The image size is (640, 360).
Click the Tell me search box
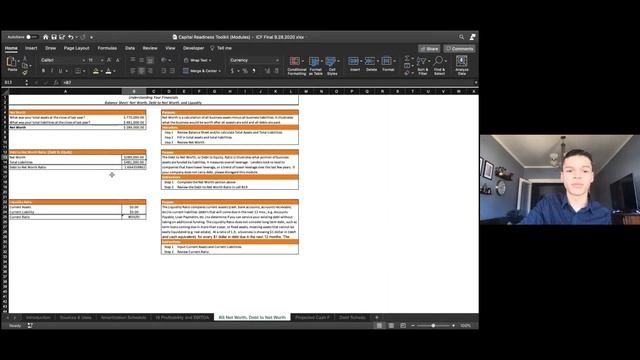[221, 48]
